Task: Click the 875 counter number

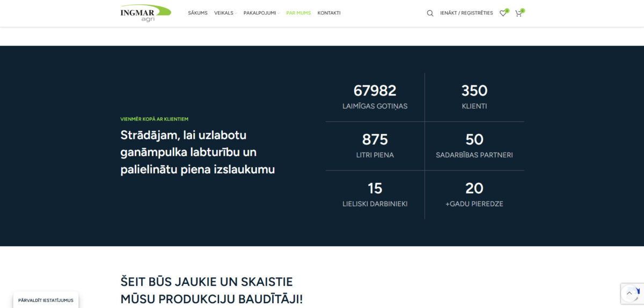Action: tap(375, 139)
